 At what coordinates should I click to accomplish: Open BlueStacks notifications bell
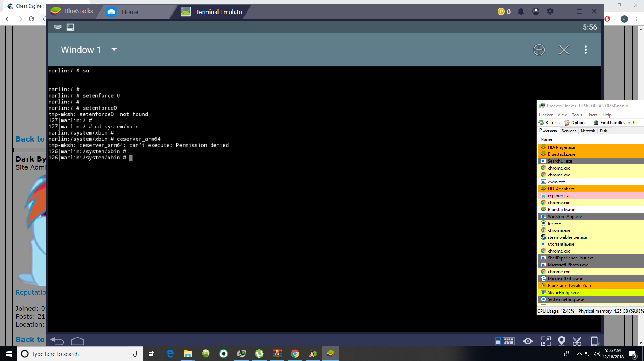click(521, 12)
